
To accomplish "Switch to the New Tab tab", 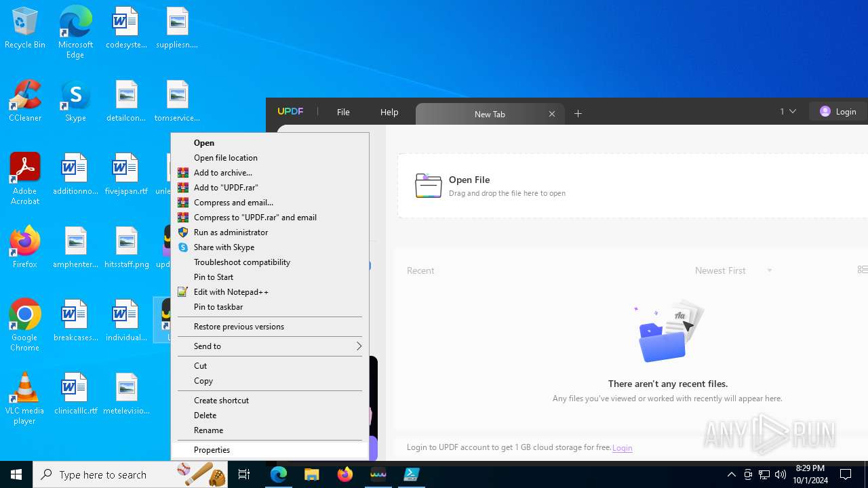I will pos(490,114).
